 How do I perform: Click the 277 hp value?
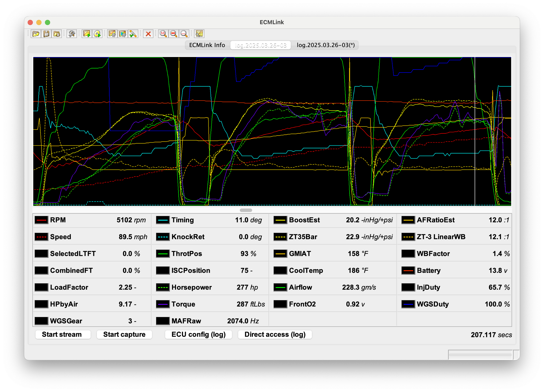[x=247, y=287]
